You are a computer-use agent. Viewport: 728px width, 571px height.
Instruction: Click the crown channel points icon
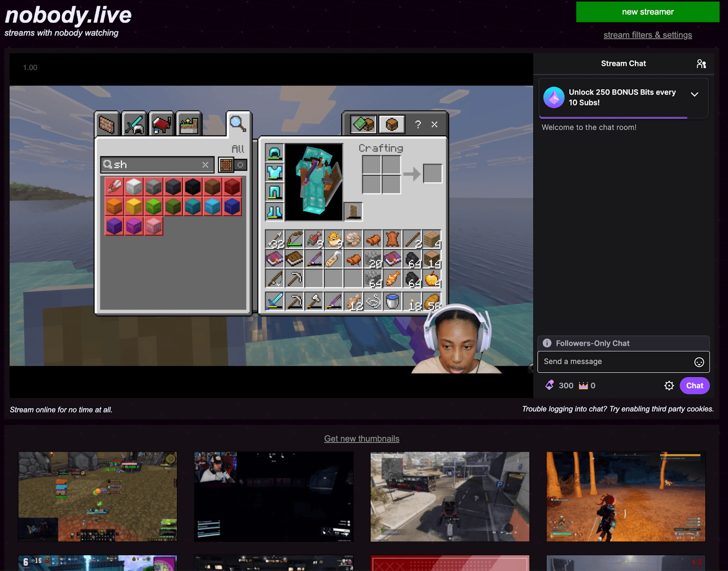[x=583, y=386]
